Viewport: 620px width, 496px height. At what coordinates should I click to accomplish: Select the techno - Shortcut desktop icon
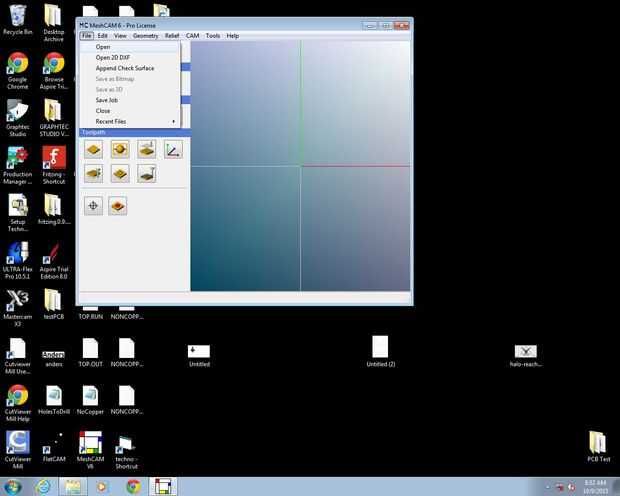pos(127,451)
